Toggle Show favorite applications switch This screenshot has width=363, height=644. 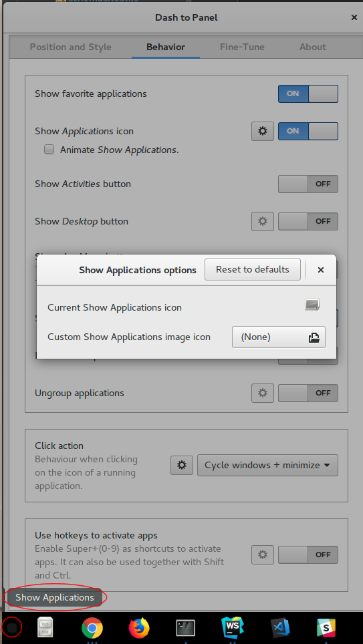tap(308, 94)
